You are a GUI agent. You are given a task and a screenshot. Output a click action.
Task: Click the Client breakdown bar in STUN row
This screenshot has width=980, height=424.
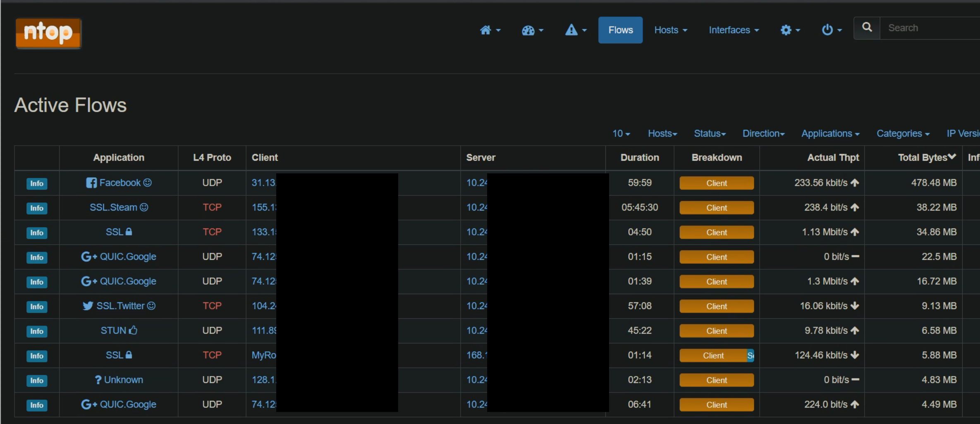pos(717,331)
